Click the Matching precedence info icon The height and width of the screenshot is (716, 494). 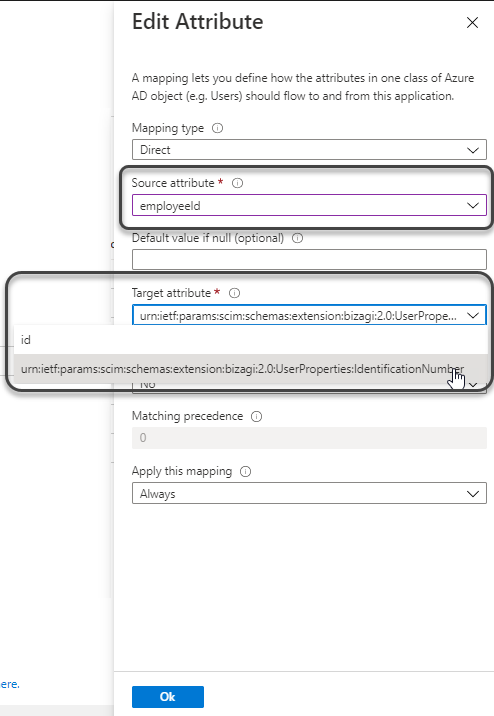(x=257, y=416)
